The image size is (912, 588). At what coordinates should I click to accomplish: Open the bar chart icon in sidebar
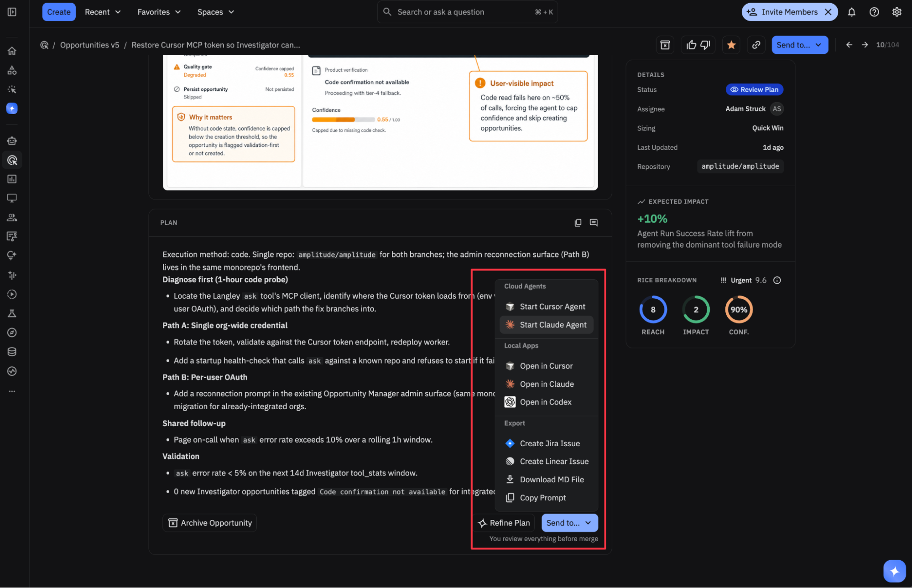point(12,179)
